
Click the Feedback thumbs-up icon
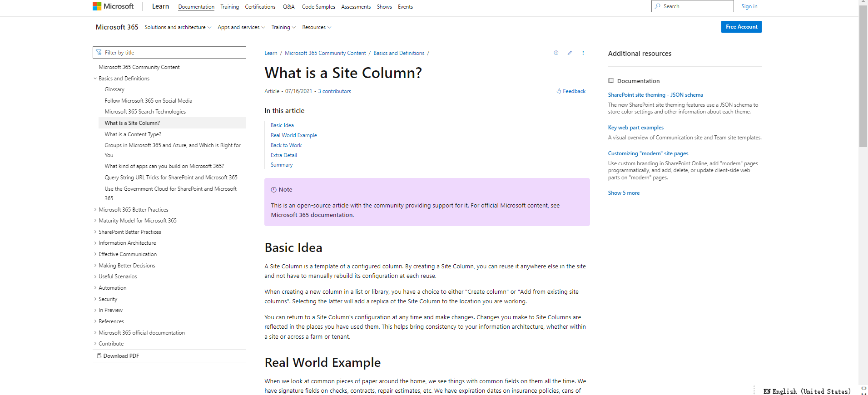pos(559,91)
